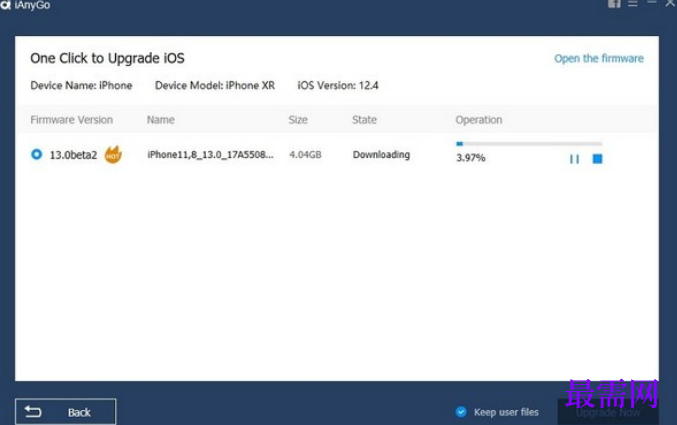Toggle the Keep user files checkbox

[x=461, y=412]
